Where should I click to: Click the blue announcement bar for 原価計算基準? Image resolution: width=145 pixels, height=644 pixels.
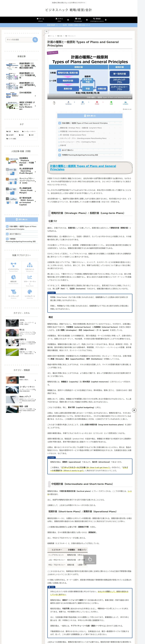pyautogui.click(x=69, y=25)
